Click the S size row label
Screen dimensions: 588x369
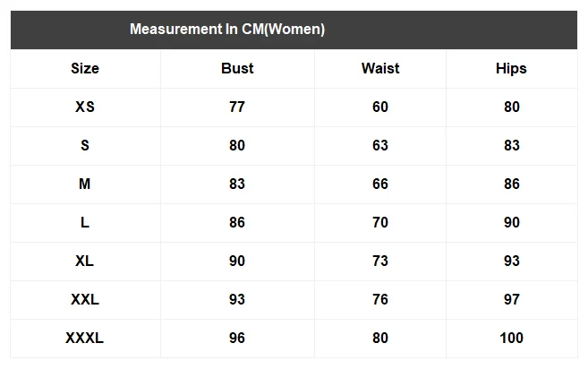[85, 145]
